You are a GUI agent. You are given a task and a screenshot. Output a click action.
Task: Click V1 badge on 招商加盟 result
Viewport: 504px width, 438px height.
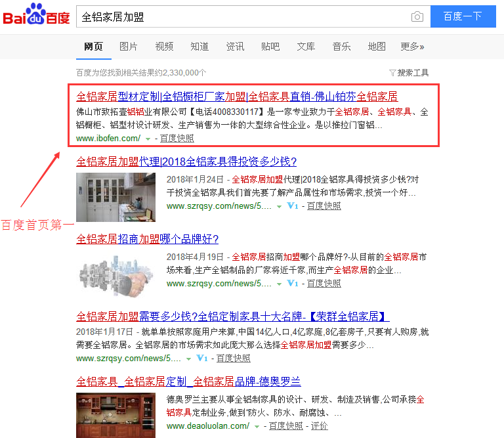click(293, 284)
